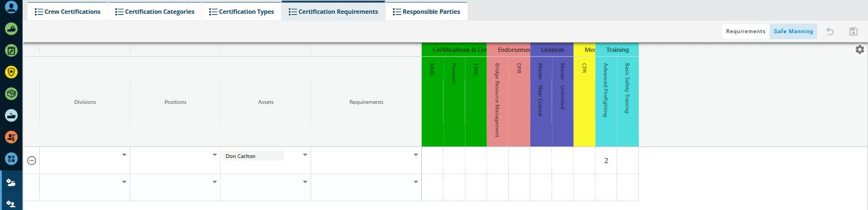The height and width of the screenshot is (210, 868).
Task: Click the purple Licences category header
Action: 552,50
